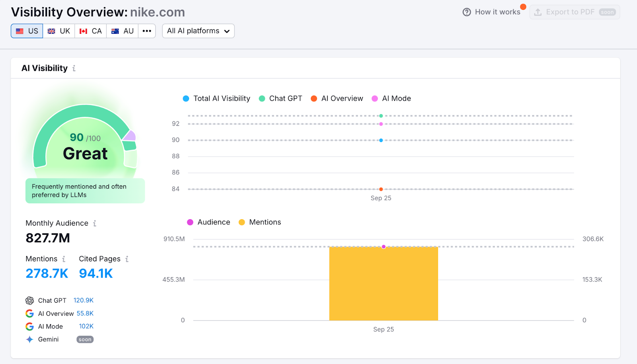The height and width of the screenshot is (364, 637).
Task: Switch to the UK country tab
Action: pos(59,31)
